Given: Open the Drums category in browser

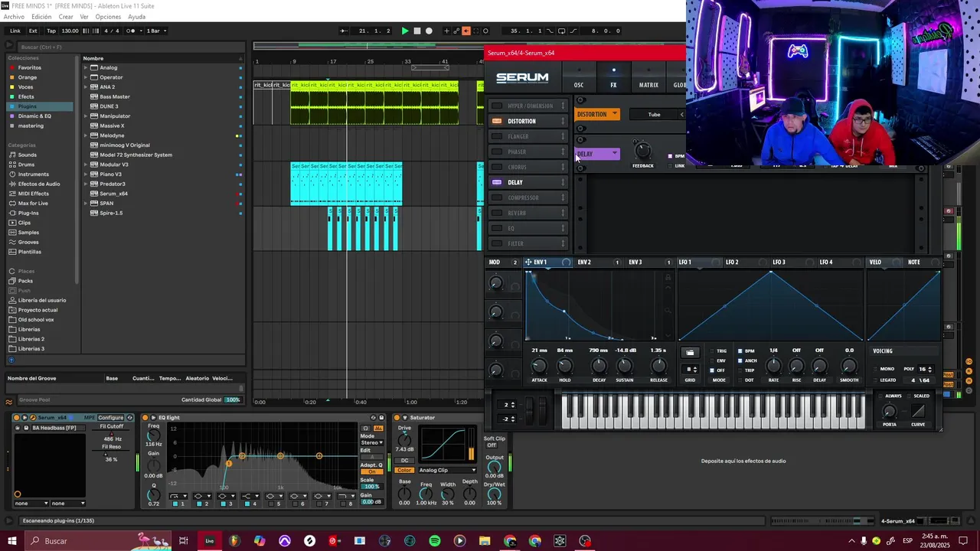Looking at the screenshot, I should point(26,165).
